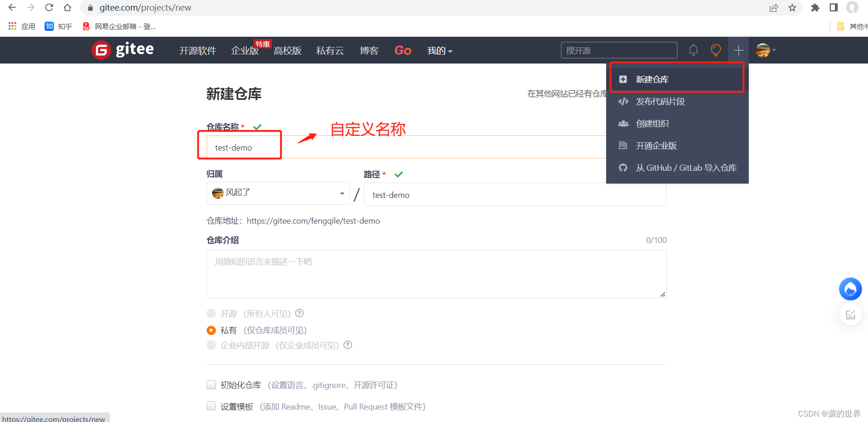Open 博客 navigation link
The height and width of the screenshot is (422, 868).
click(x=369, y=51)
